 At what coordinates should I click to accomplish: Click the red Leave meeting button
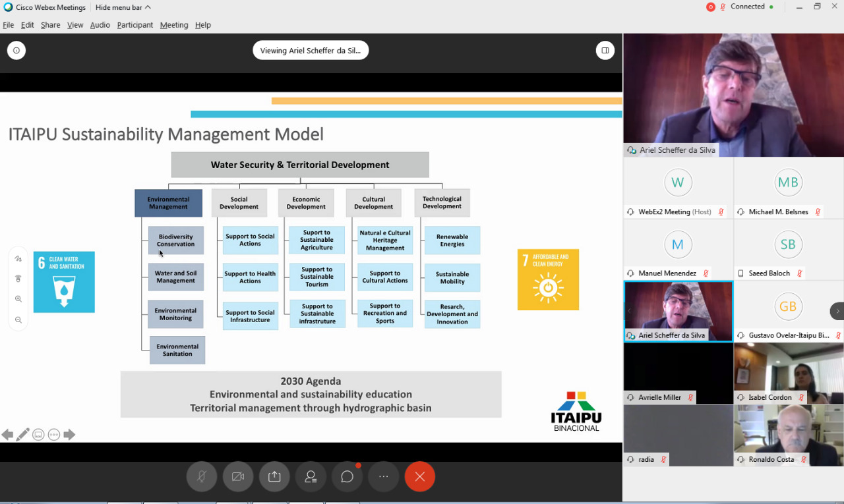pos(420,476)
